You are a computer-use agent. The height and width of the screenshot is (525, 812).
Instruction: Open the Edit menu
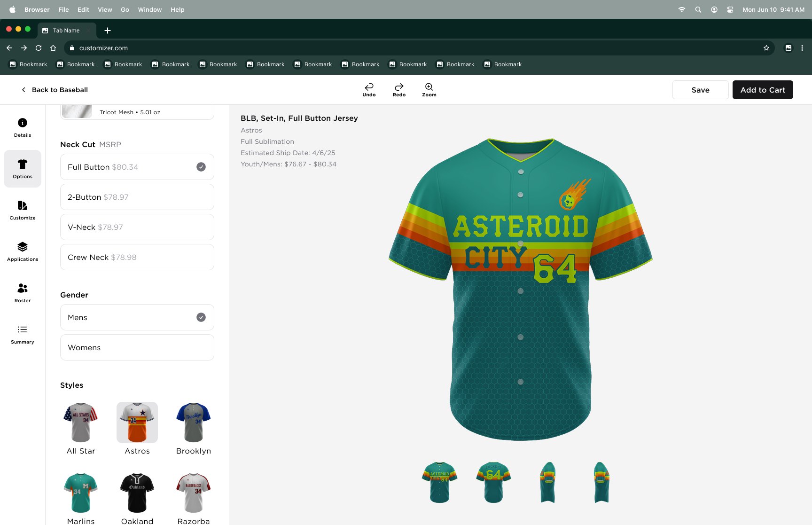[x=83, y=9]
